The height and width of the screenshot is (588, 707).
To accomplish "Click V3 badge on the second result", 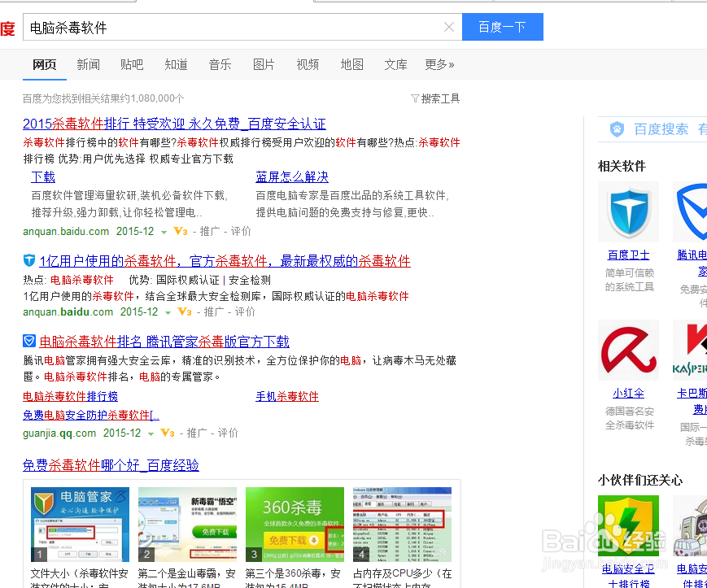I will click(185, 311).
